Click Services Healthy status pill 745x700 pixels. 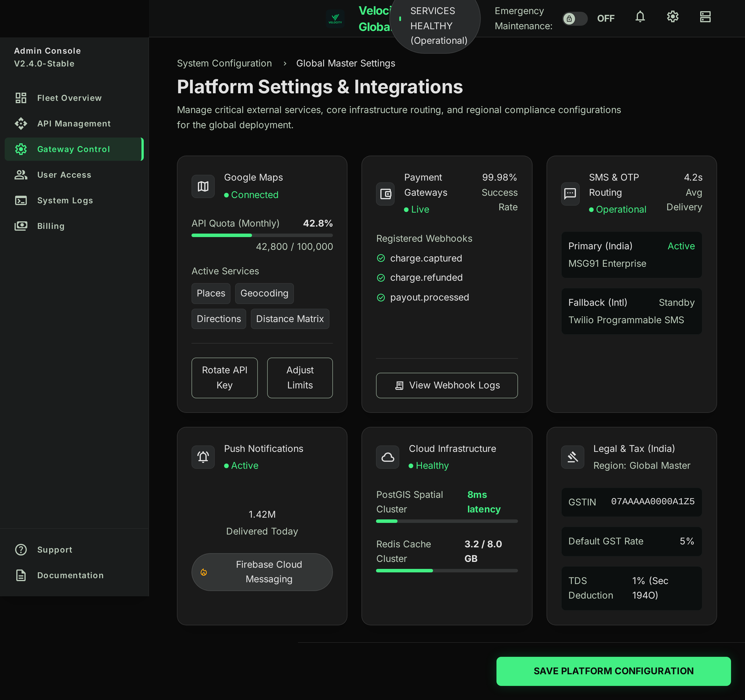click(x=435, y=26)
